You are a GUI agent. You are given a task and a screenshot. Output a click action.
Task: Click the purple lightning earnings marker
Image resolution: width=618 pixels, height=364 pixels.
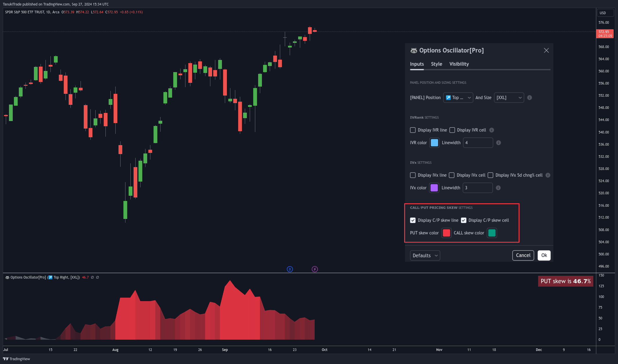(315, 269)
